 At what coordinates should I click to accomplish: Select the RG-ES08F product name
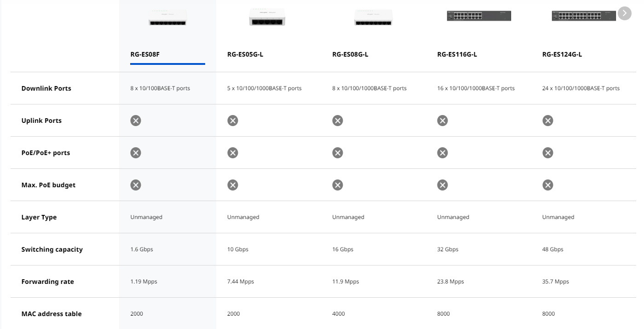[145, 54]
